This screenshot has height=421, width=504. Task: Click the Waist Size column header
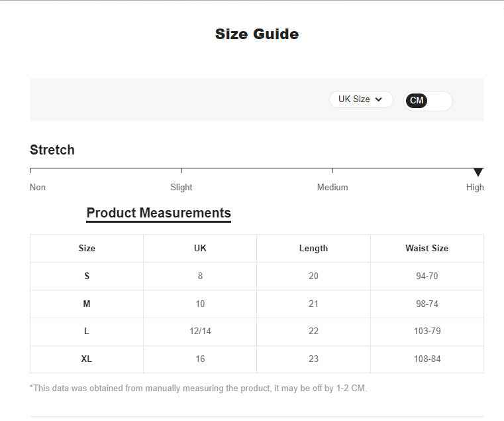coord(427,248)
